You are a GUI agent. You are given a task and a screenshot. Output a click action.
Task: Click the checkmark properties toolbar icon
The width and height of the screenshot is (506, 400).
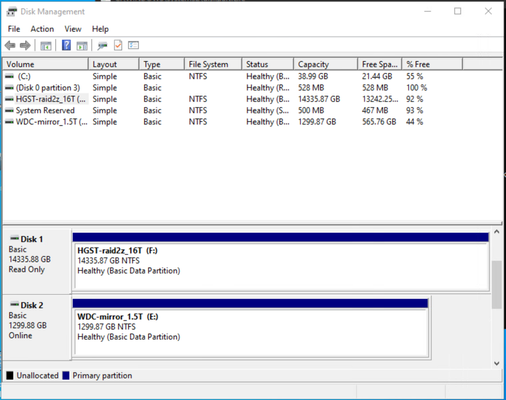point(118,45)
